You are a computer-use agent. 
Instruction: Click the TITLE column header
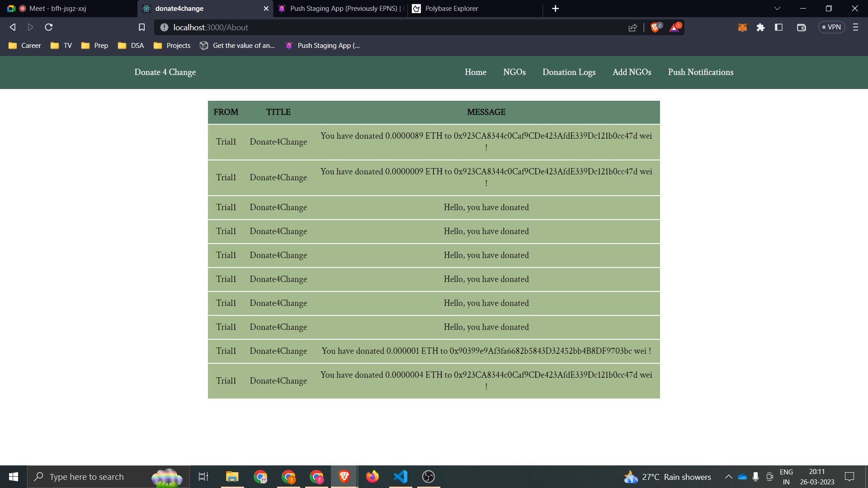tap(278, 112)
